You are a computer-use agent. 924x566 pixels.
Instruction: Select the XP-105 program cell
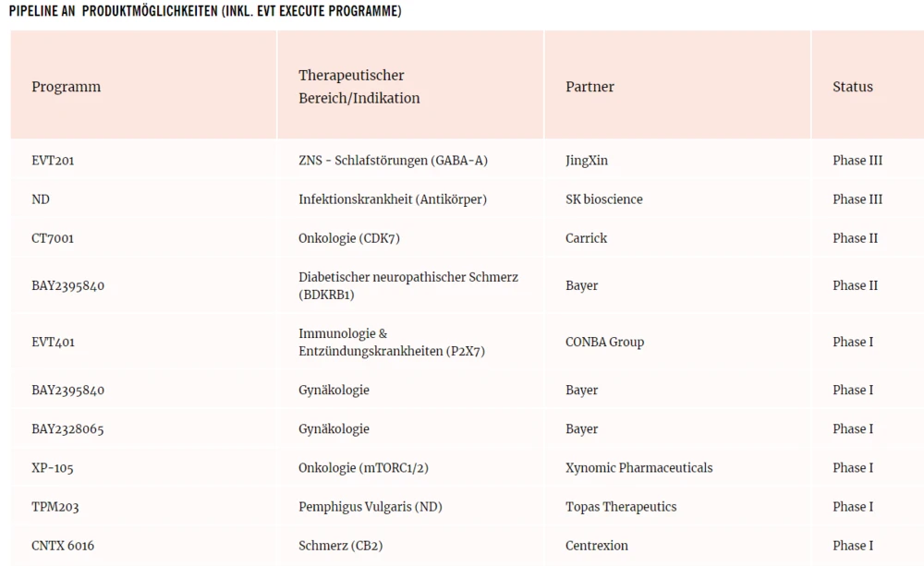click(x=52, y=468)
